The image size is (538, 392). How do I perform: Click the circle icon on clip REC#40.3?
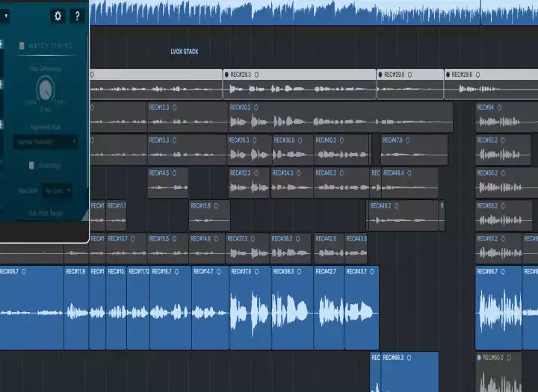coord(341,140)
